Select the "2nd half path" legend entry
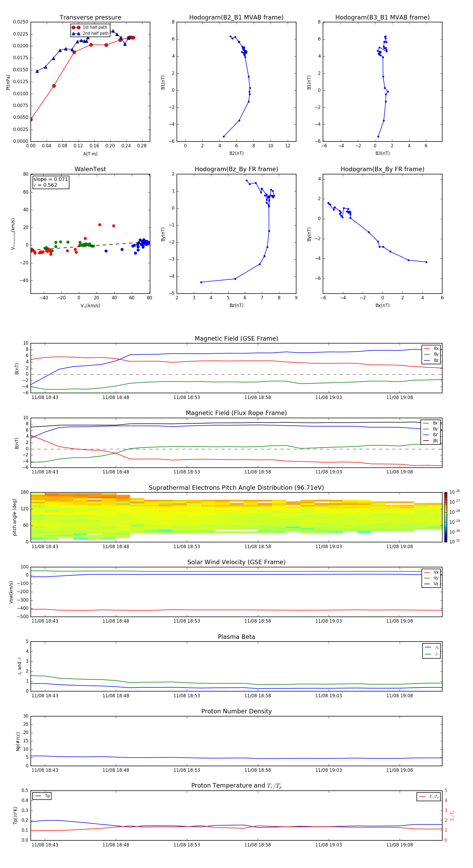The width and height of the screenshot is (473, 868). (x=90, y=33)
